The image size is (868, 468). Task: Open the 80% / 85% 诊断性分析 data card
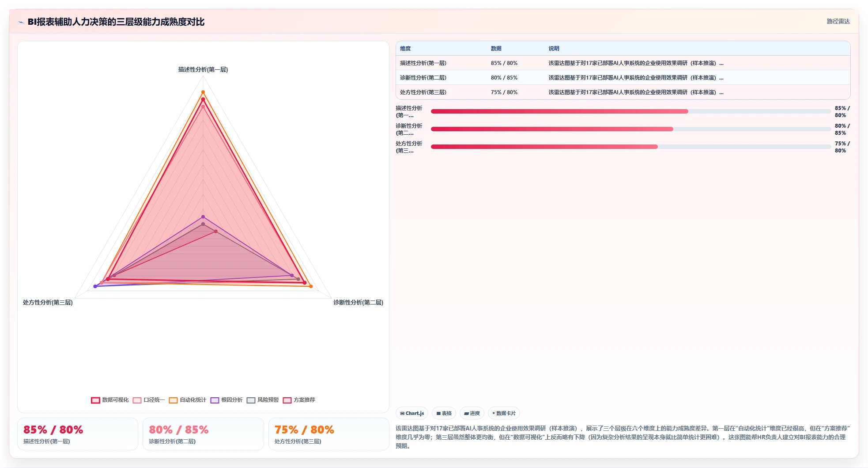203,434
